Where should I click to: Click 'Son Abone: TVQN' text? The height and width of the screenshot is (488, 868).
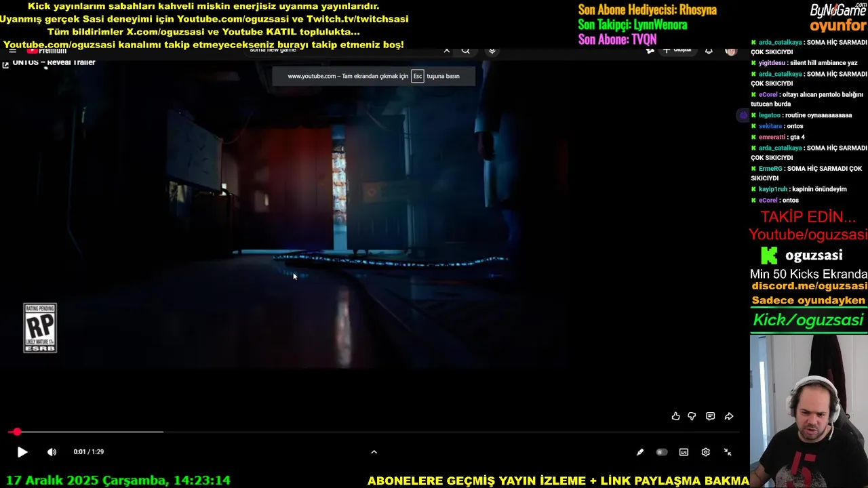[x=617, y=40]
